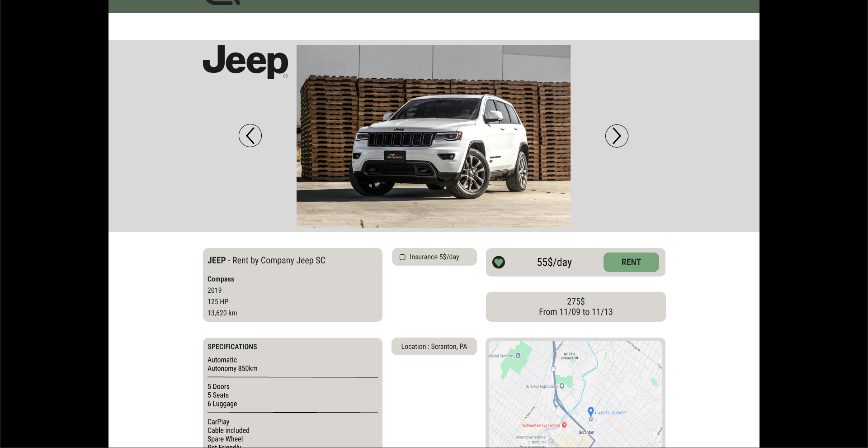Click the Steamtown National Historic Site marker

551,441
